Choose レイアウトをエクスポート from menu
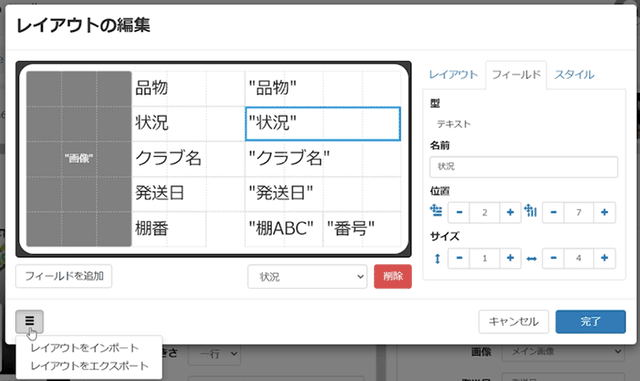This screenshot has height=381, width=640. (x=90, y=366)
